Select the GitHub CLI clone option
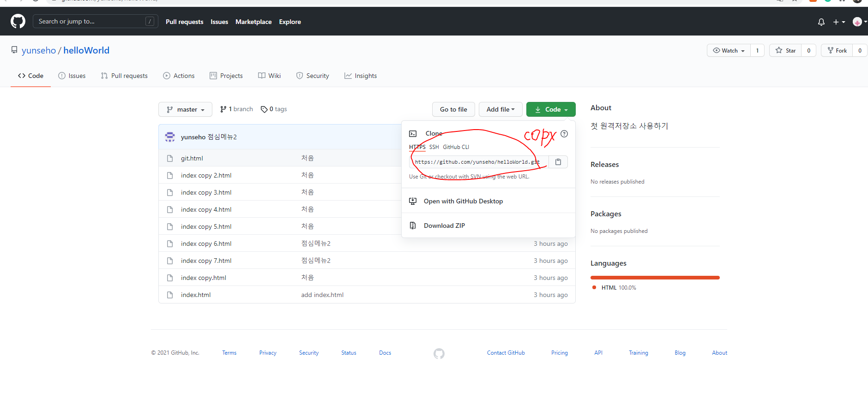This screenshot has width=868, height=410. coord(456,147)
